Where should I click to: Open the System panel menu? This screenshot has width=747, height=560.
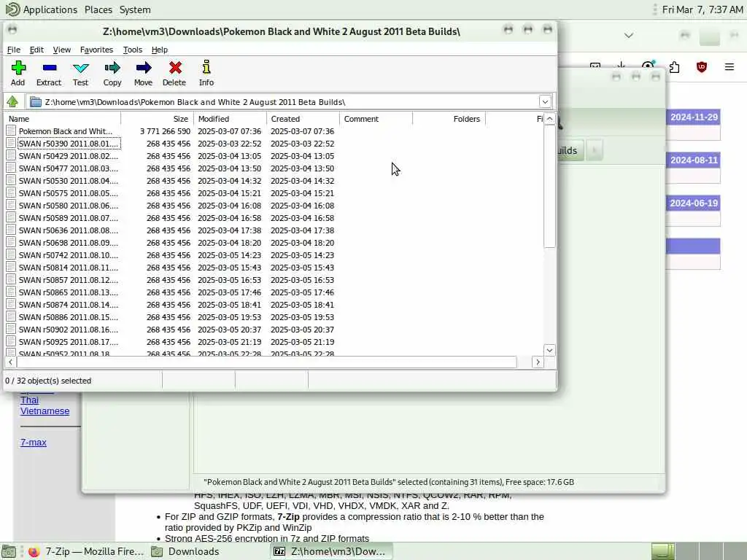pos(135,9)
